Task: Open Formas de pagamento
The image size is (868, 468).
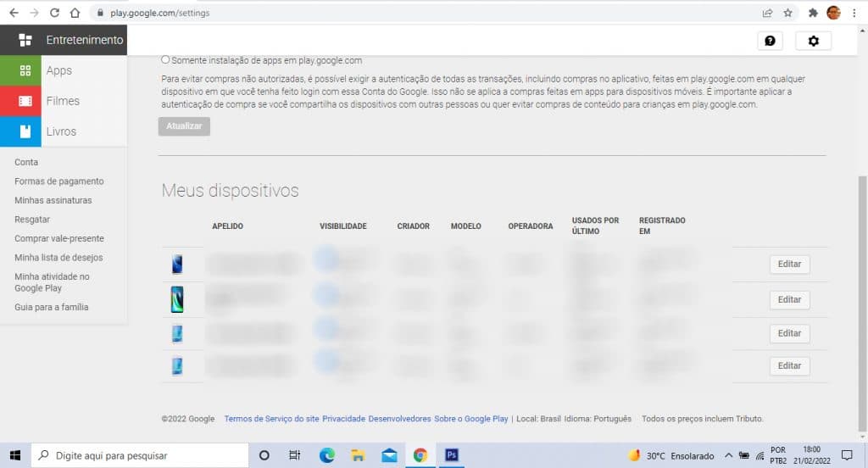Action: tap(58, 181)
